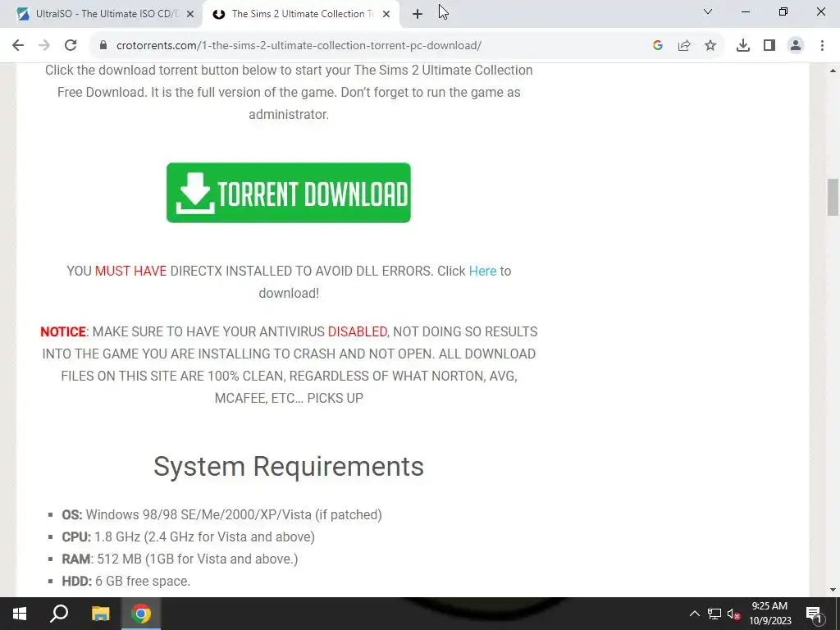
Task: Click the scrollbar down arrow
Action: 833,590
